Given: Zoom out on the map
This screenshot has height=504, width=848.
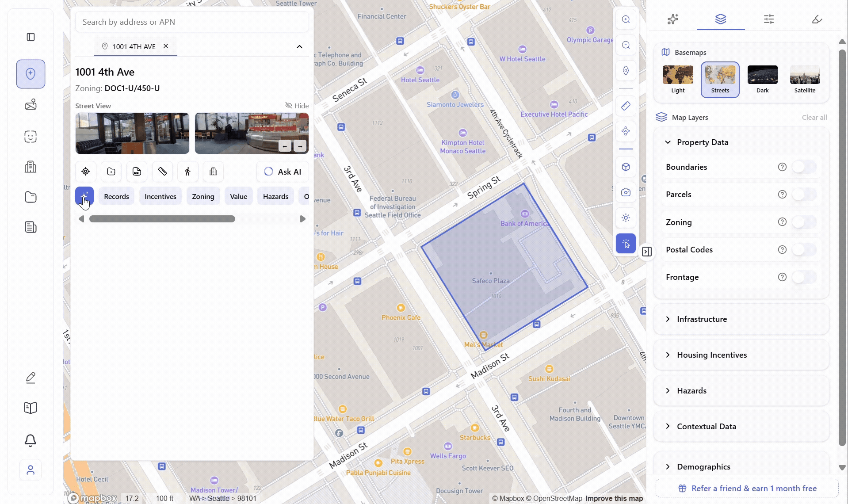Looking at the screenshot, I should click(x=626, y=45).
